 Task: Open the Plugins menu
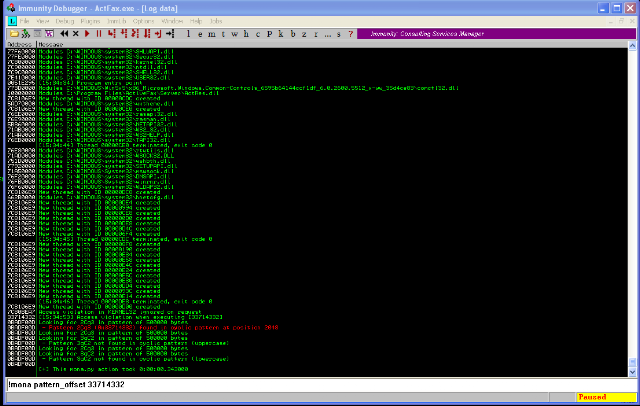pos(90,21)
